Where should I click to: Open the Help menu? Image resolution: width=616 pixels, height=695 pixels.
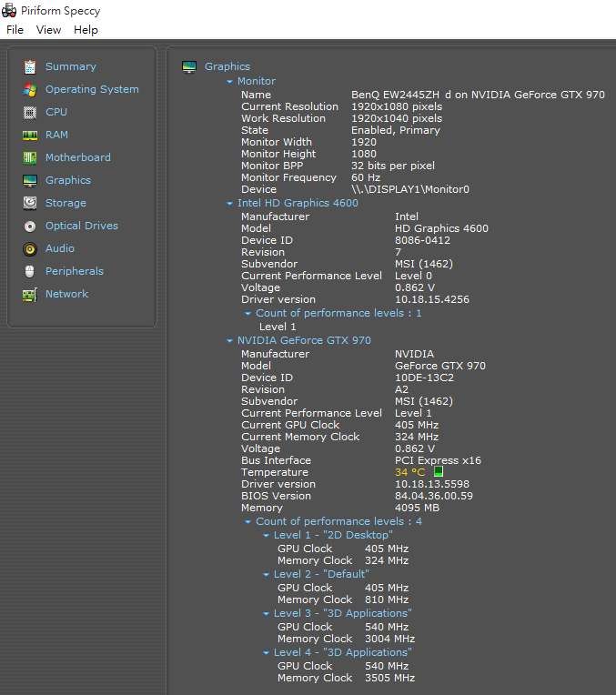pyautogui.click(x=86, y=30)
